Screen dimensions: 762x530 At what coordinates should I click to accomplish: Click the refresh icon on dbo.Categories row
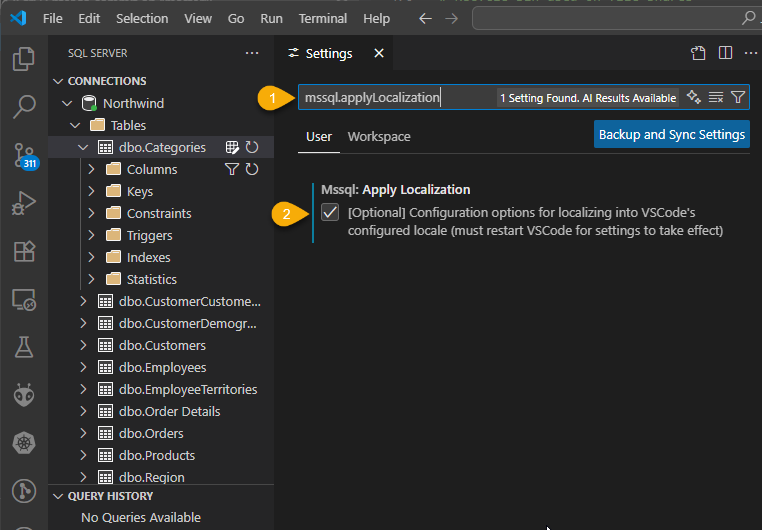point(253,147)
